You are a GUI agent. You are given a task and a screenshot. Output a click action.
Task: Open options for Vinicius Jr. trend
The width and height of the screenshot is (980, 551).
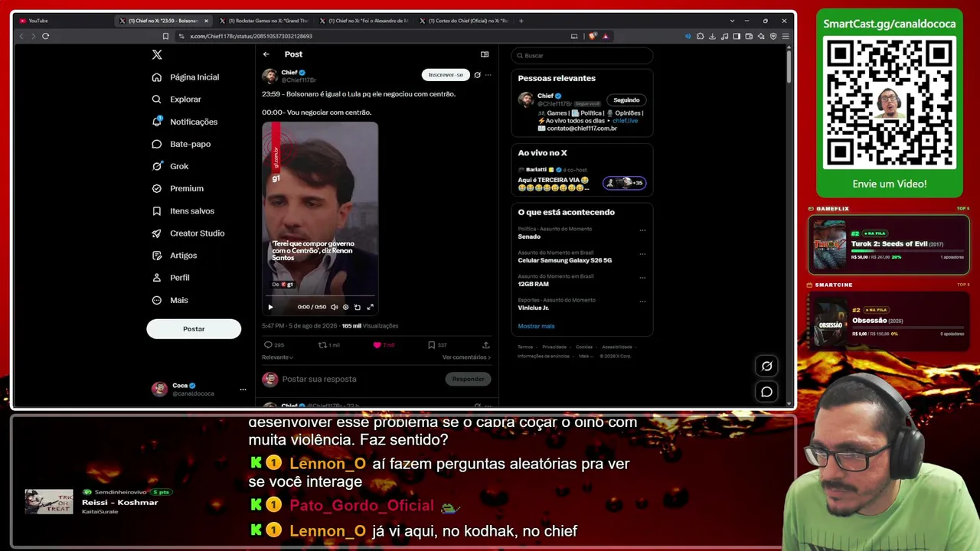point(642,301)
